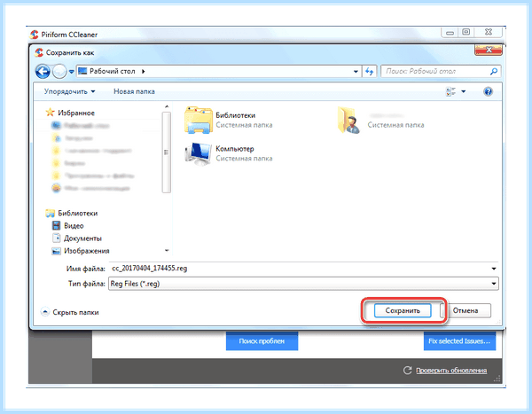Click the Сохранить button

click(403, 310)
